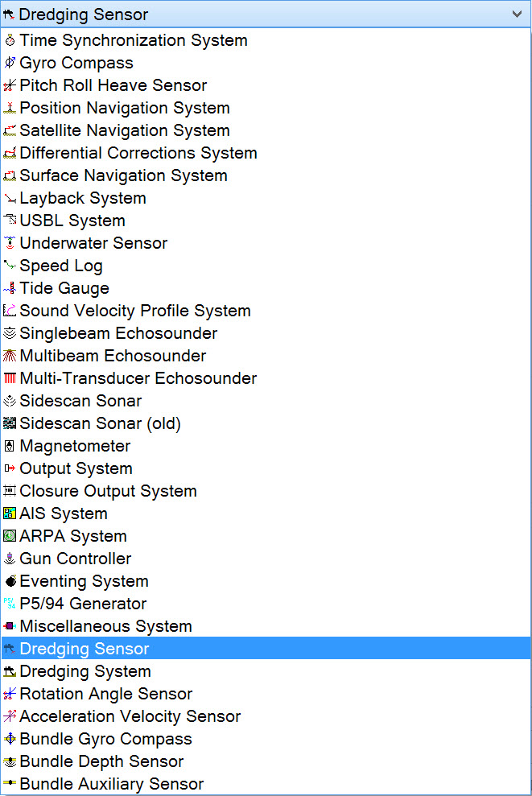Viewport: 532px width, 796px height.
Task: Select Sound Velocity Profile System
Action: [x=135, y=311]
